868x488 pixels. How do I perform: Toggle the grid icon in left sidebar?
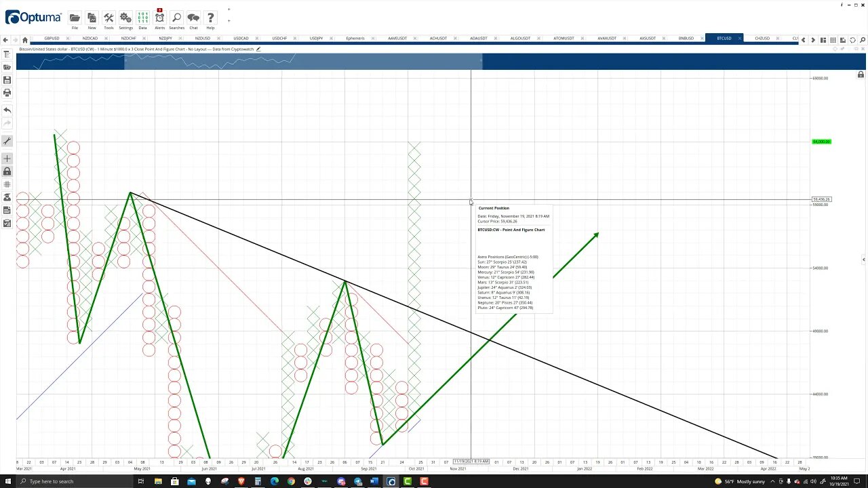(x=7, y=184)
